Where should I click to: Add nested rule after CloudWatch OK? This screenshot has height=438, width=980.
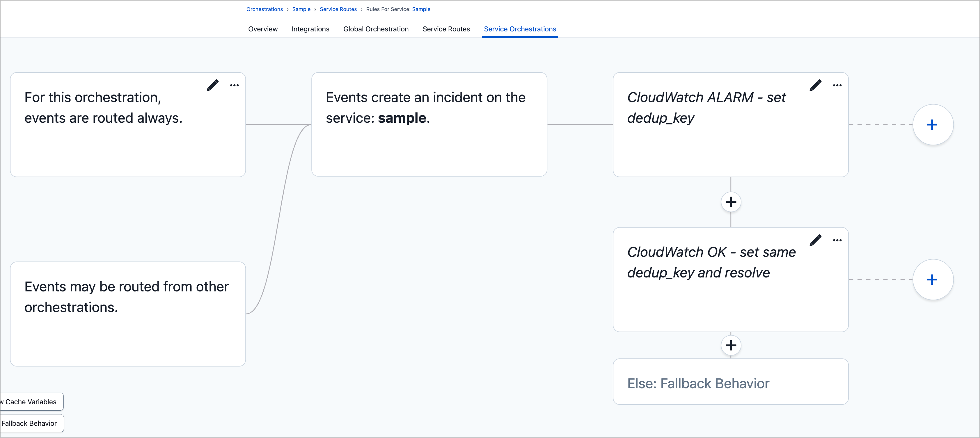(932, 279)
